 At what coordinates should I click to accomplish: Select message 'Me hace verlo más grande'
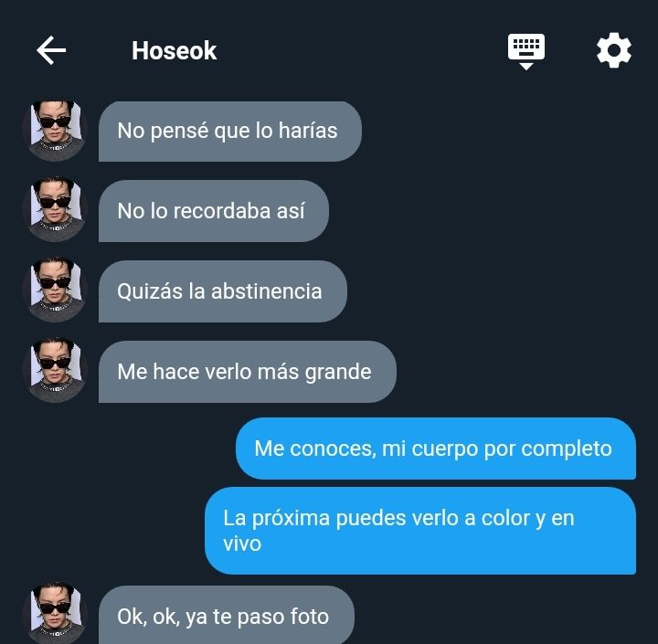247,372
